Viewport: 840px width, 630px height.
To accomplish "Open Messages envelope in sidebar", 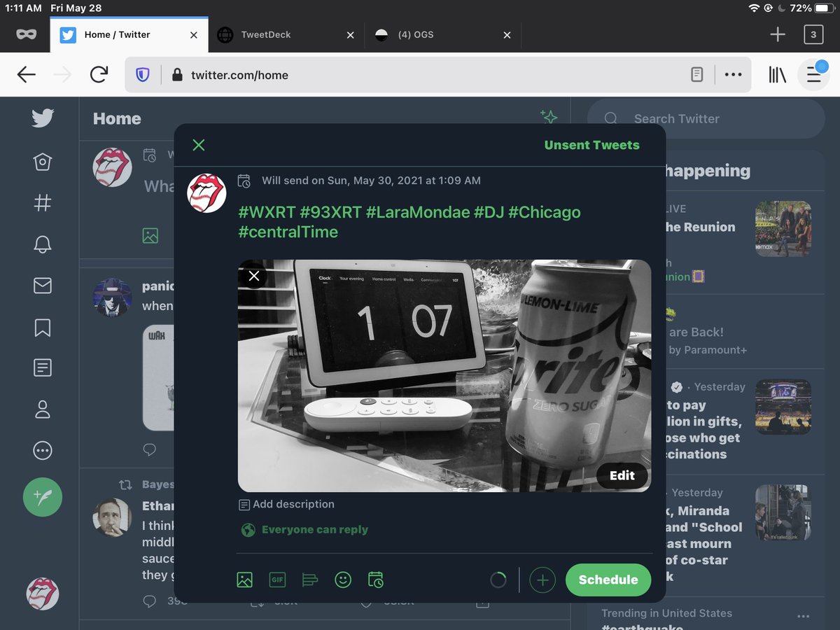I will point(43,286).
